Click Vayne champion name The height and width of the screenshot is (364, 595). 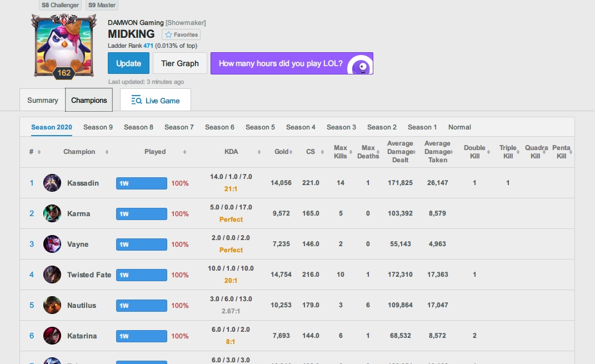(78, 244)
